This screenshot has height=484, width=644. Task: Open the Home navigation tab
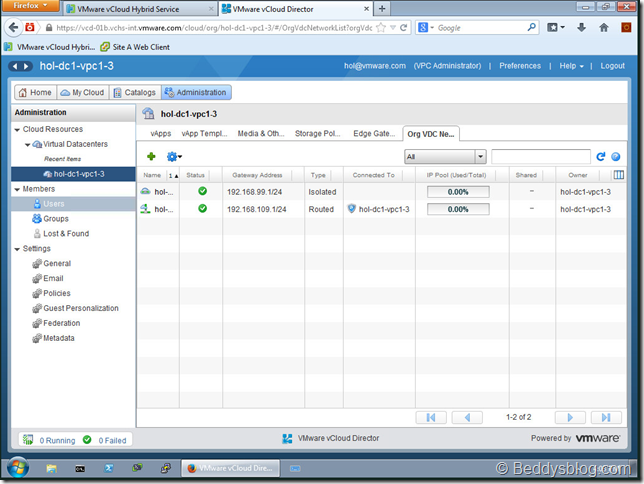(x=35, y=92)
